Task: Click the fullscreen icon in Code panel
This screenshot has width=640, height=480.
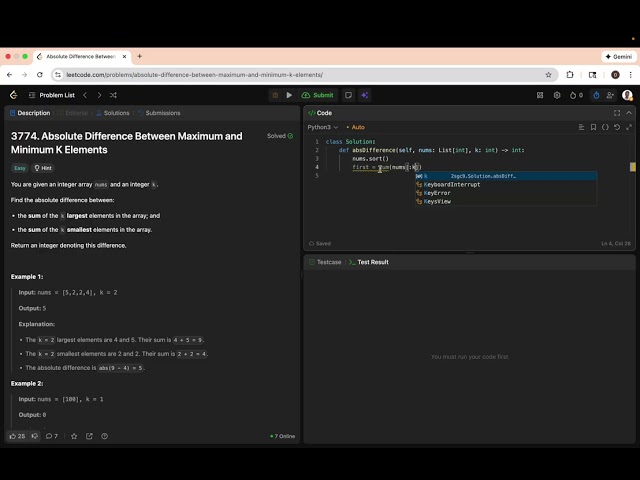Action: pos(617,113)
